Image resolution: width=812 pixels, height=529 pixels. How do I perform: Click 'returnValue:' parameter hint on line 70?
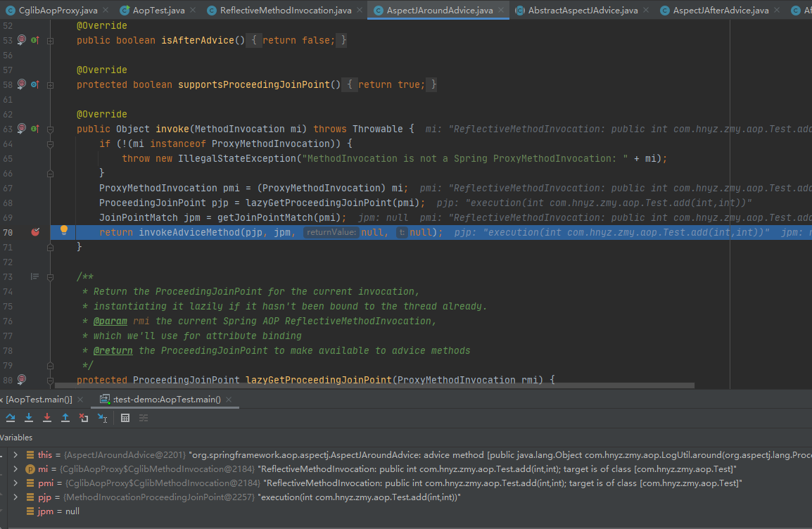(331, 232)
